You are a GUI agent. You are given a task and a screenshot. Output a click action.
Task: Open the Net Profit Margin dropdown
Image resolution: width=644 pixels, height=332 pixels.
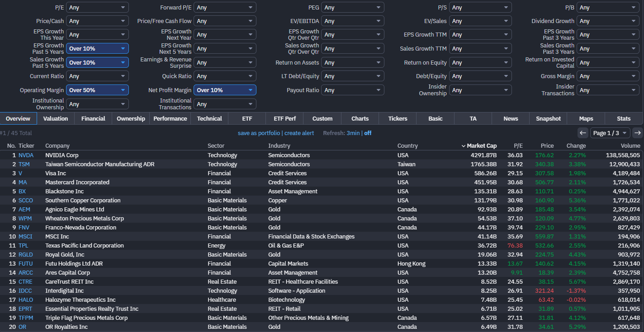tap(225, 90)
